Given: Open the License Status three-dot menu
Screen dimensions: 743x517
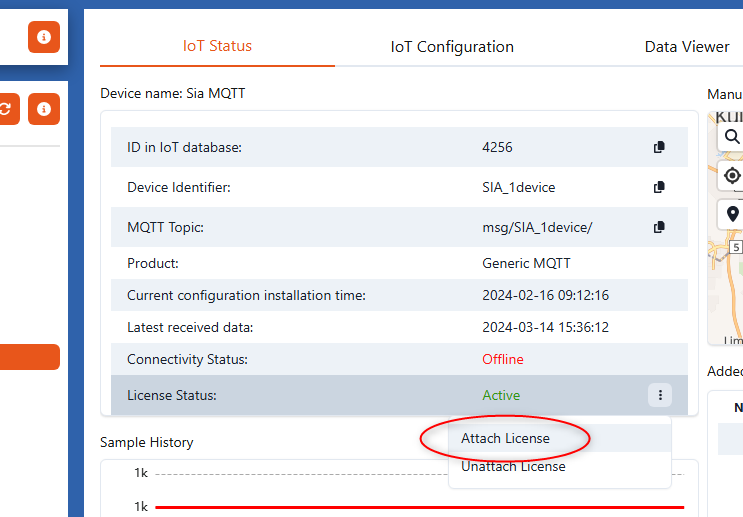Looking at the screenshot, I should [x=659, y=395].
